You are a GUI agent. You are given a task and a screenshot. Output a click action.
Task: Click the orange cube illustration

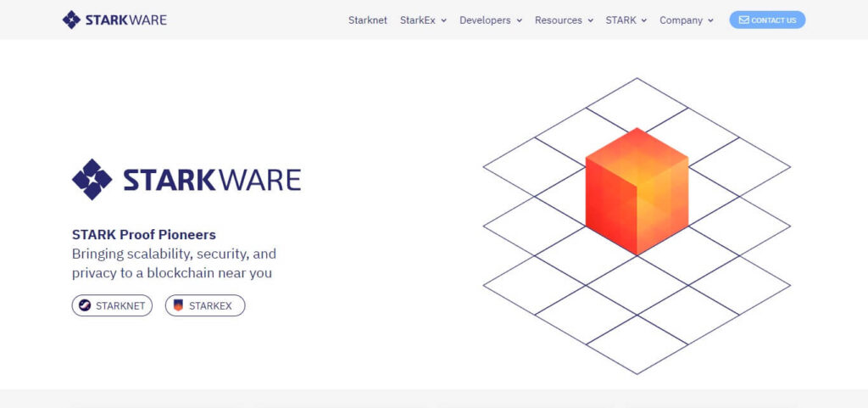click(637, 192)
